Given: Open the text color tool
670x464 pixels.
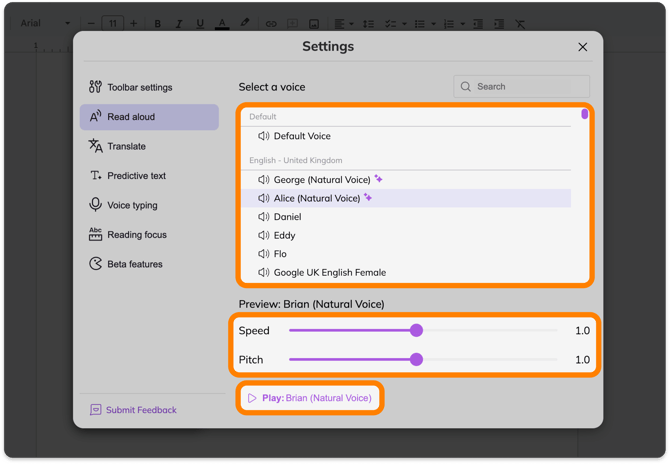Looking at the screenshot, I should coord(222,23).
